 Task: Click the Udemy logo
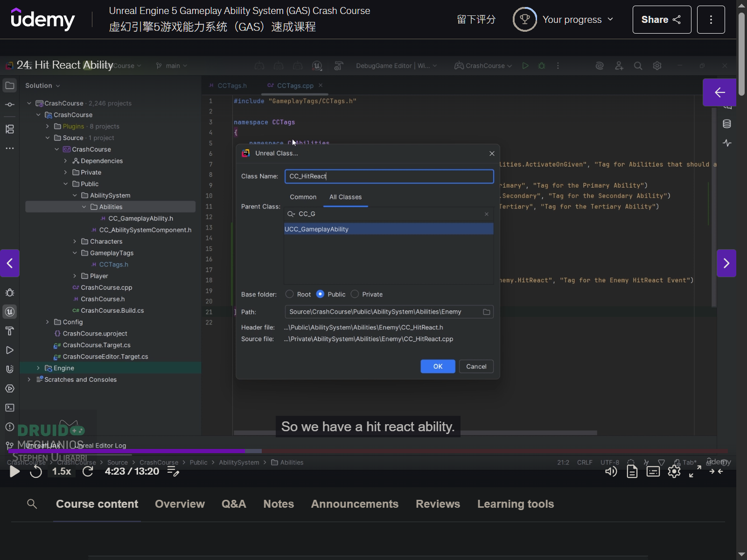click(x=42, y=20)
